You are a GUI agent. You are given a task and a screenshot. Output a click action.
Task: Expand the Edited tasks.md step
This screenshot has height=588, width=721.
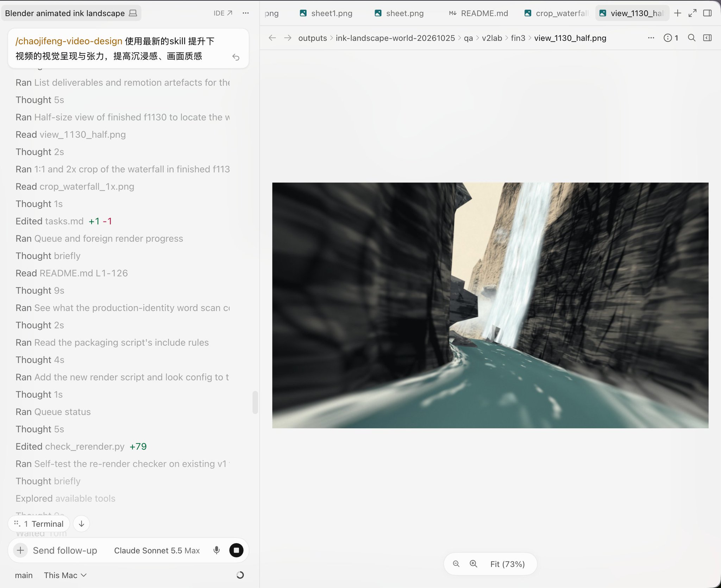click(x=64, y=221)
